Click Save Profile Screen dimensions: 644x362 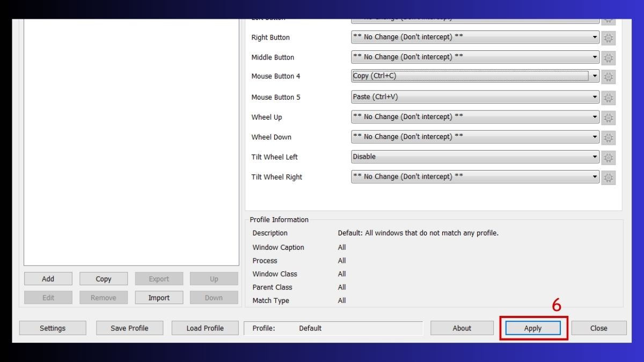129,328
